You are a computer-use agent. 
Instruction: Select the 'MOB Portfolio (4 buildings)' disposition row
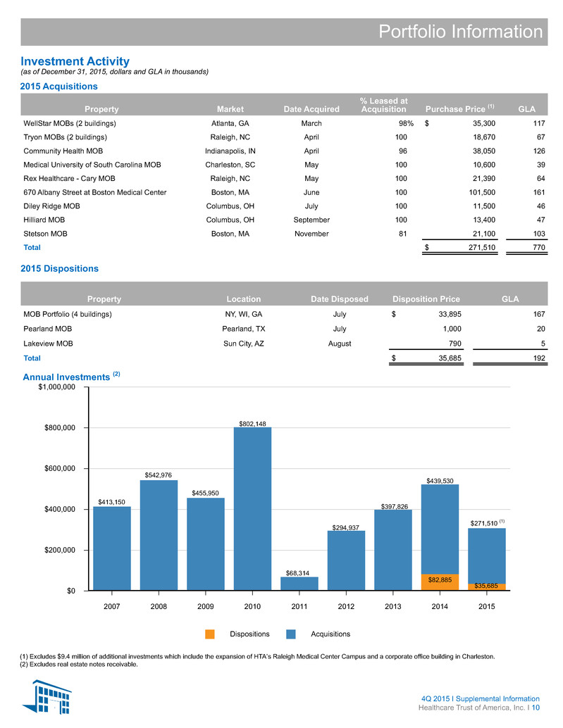click(284, 314)
